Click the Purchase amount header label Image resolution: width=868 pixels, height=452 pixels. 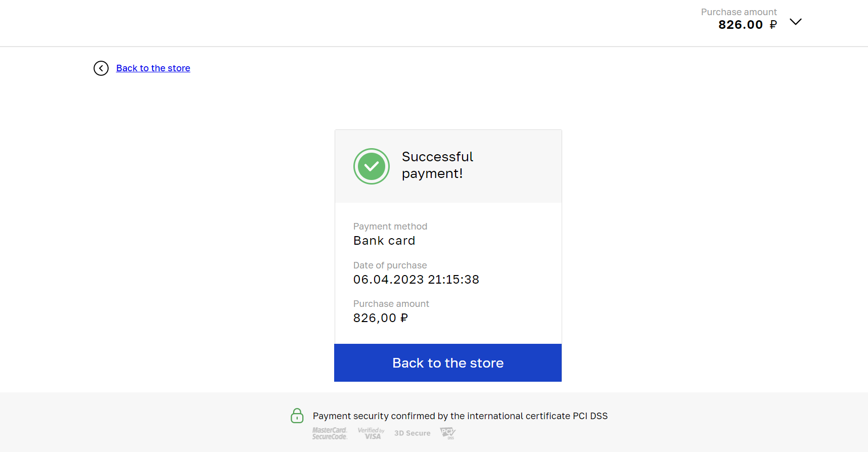(x=739, y=12)
